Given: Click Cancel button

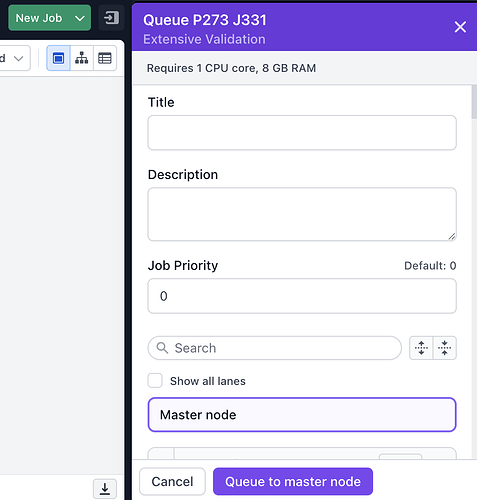Looking at the screenshot, I should (x=172, y=482).
